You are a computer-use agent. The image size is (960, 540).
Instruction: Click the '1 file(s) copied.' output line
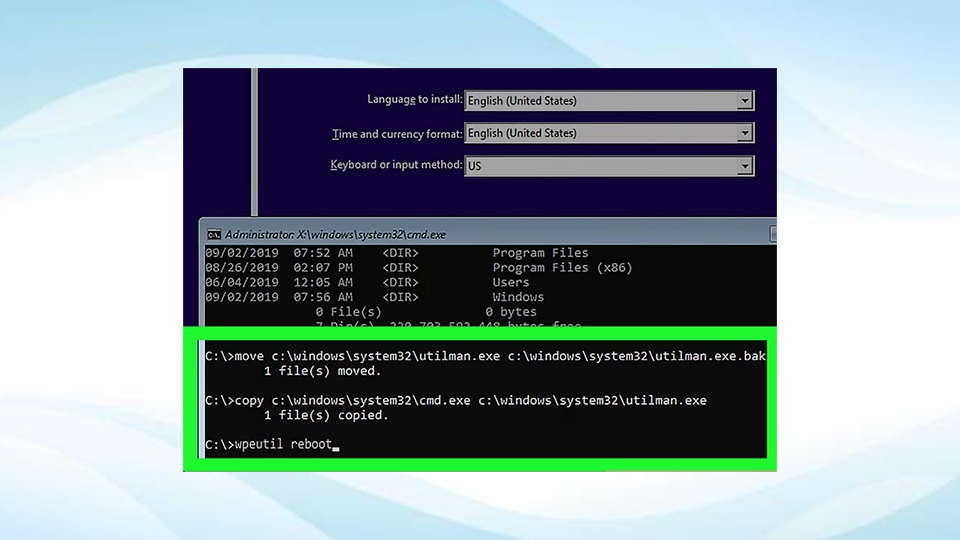click(x=325, y=415)
